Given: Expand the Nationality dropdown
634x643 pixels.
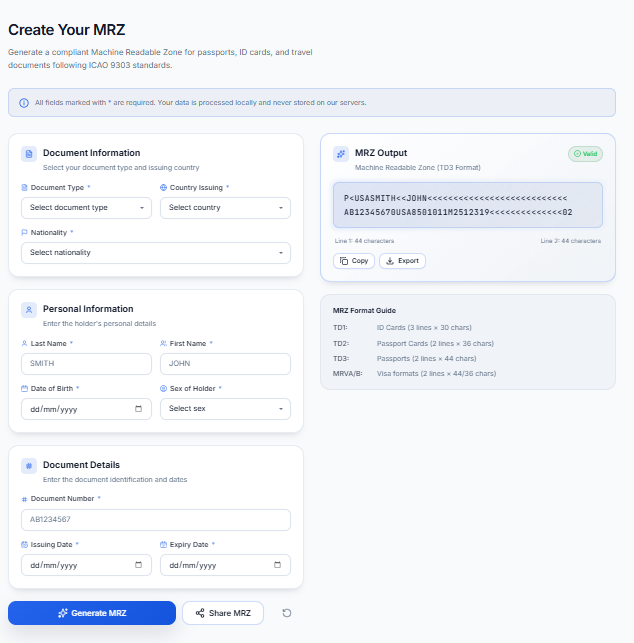Looking at the screenshot, I should (156, 253).
